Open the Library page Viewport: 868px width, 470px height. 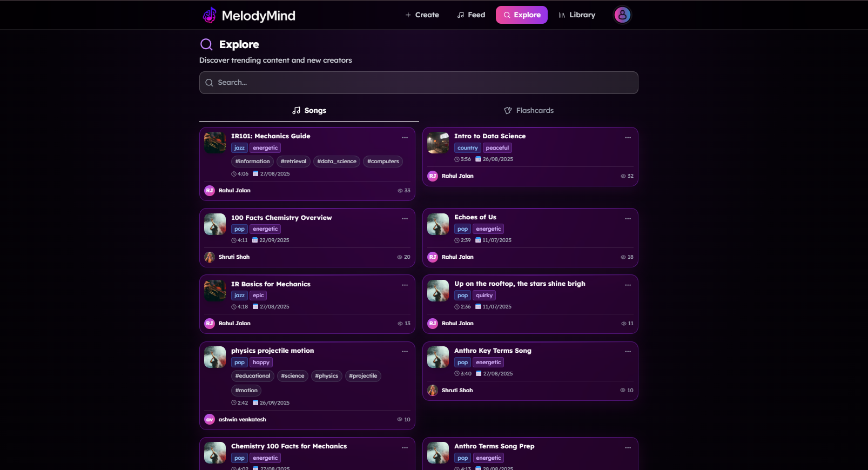pyautogui.click(x=577, y=15)
